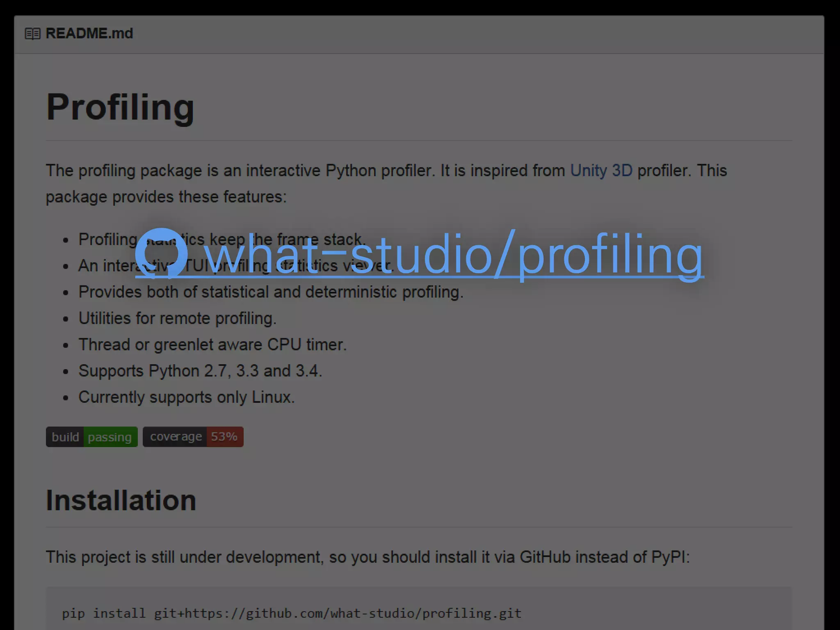This screenshot has width=840, height=630.
Task: Click the build passing badge
Action: [92, 437]
